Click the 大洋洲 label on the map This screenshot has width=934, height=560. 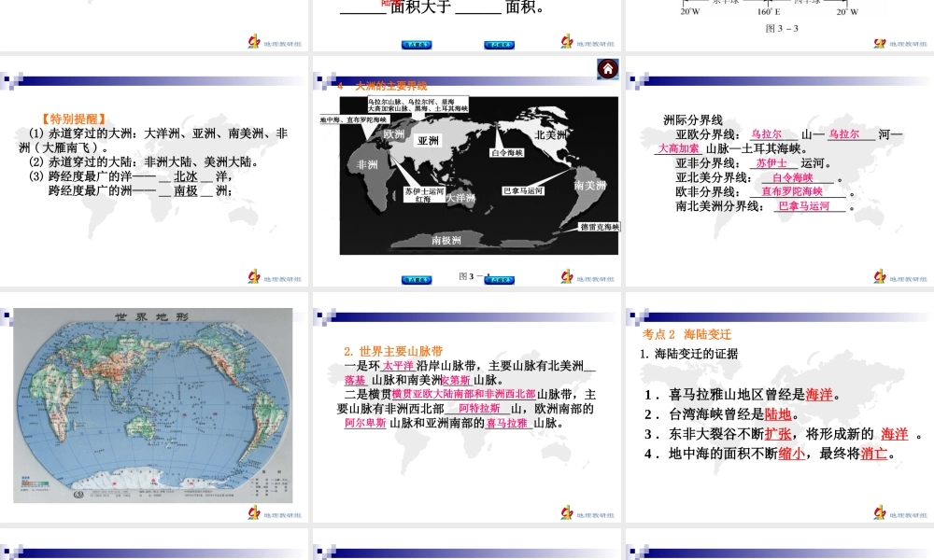[x=461, y=198]
